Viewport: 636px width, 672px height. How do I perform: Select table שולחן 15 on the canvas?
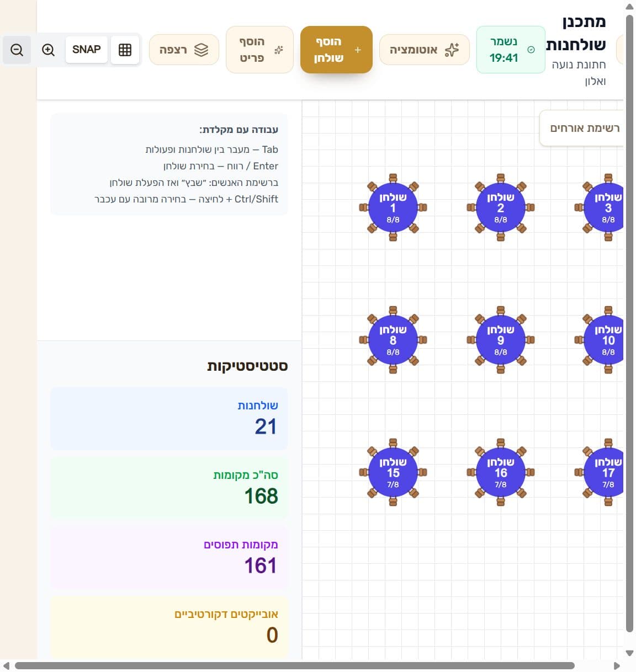pyautogui.click(x=393, y=472)
